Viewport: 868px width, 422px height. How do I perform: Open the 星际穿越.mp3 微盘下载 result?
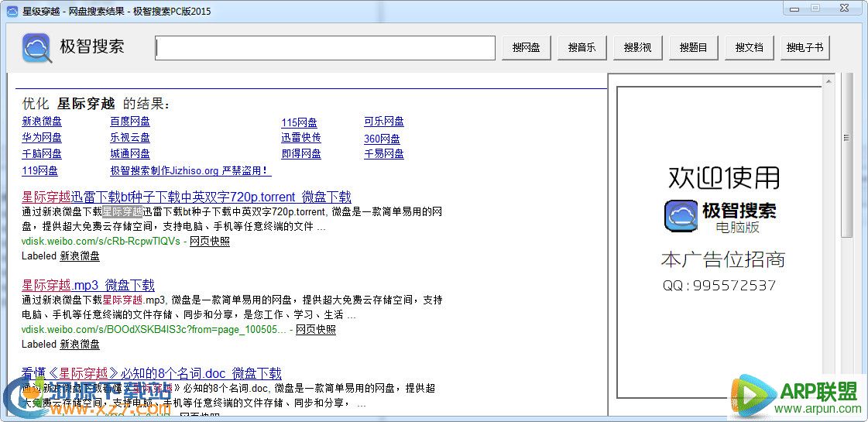pos(88,285)
